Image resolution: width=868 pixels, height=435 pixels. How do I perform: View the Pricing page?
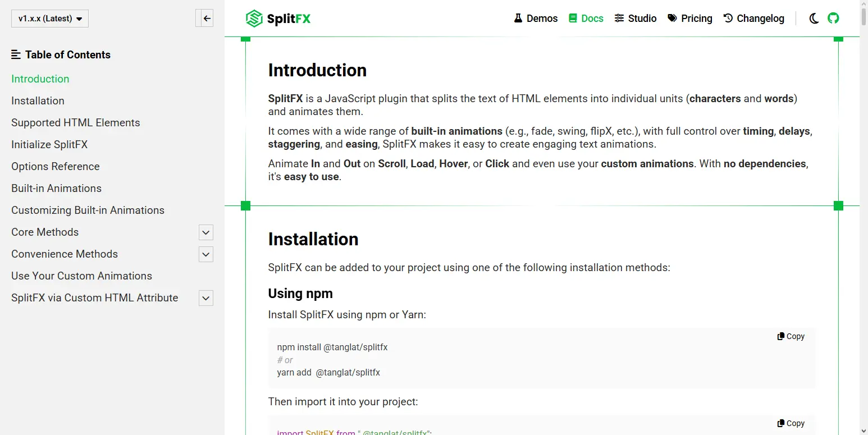(690, 19)
